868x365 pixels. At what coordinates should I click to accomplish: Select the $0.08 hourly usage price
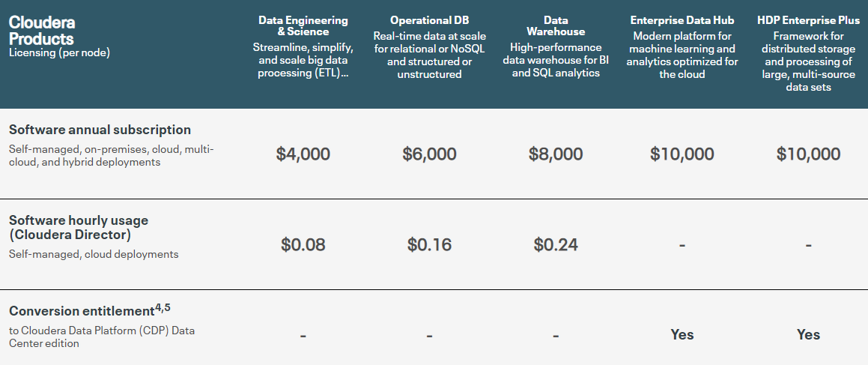tap(303, 244)
